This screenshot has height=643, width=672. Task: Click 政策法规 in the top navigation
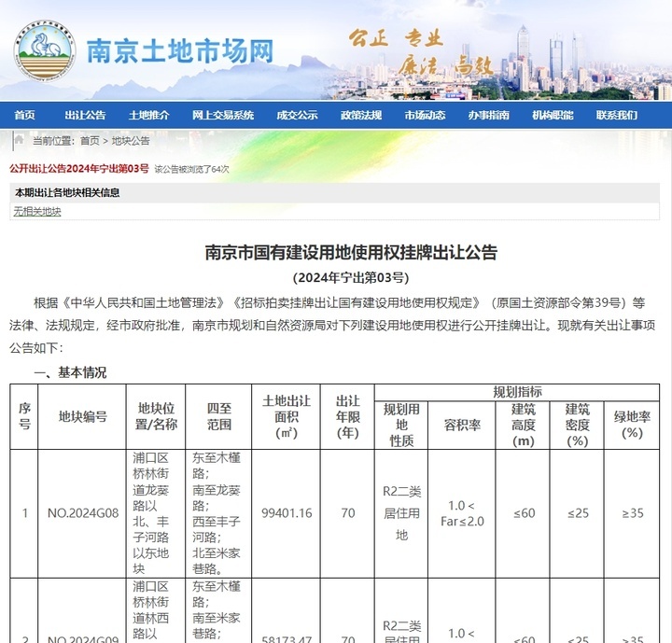click(x=361, y=116)
